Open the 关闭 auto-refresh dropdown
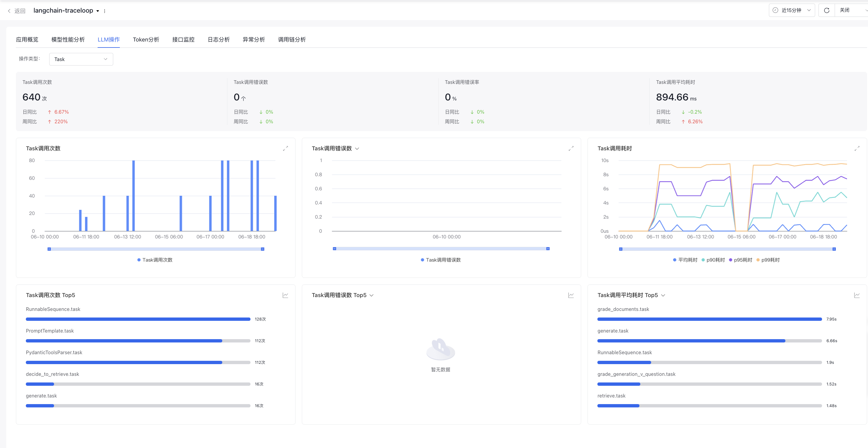Viewport: 868px width, 448px height. [x=851, y=10]
